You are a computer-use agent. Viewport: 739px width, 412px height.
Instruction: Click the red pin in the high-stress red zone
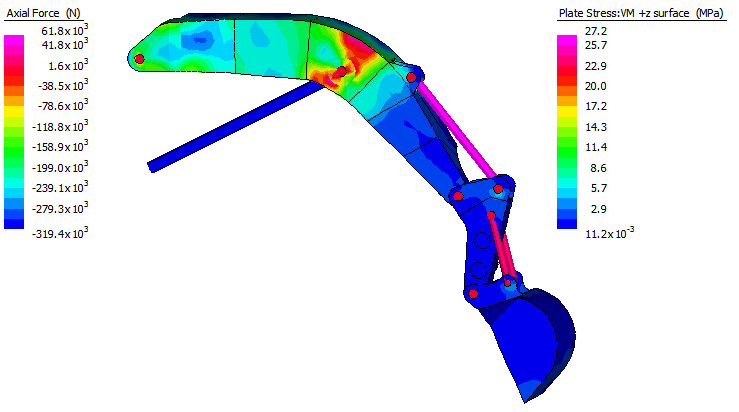pyautogui.click(x=341, y=72)
